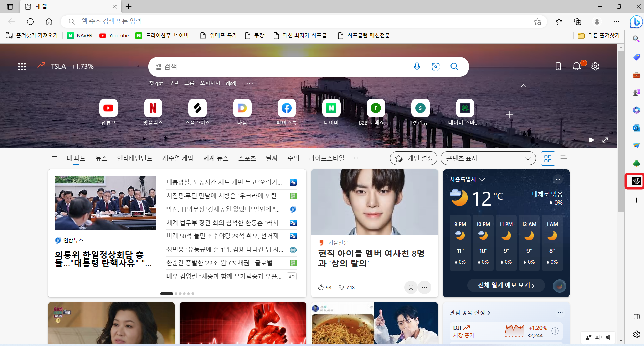Start a voice search with the microphone

[417, 66]
